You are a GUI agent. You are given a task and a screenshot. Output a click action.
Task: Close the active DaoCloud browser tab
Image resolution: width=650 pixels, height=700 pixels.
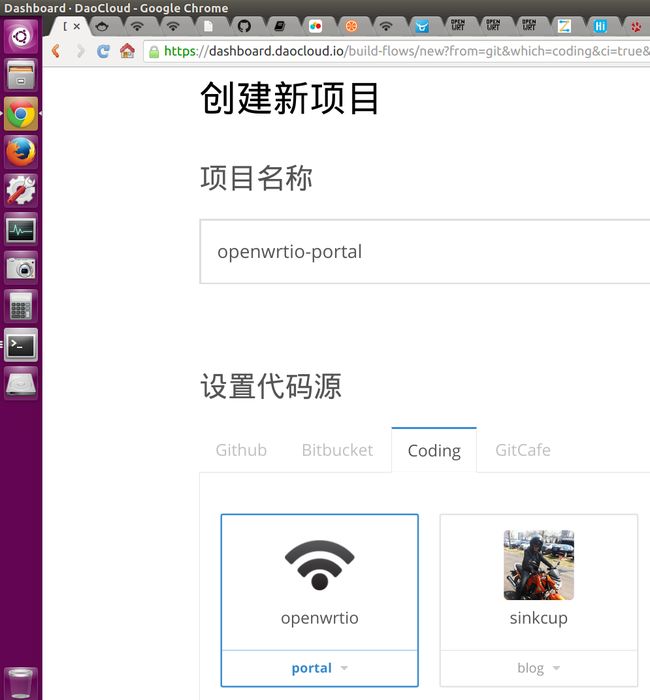point(77,26)
